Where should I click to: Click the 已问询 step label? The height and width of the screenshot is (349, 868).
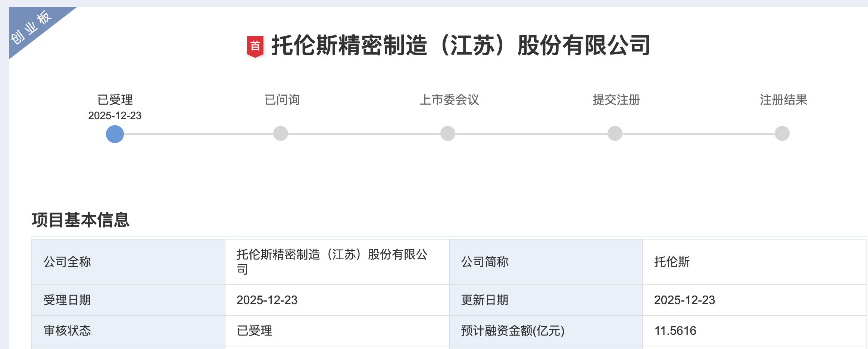coord(282,100)
